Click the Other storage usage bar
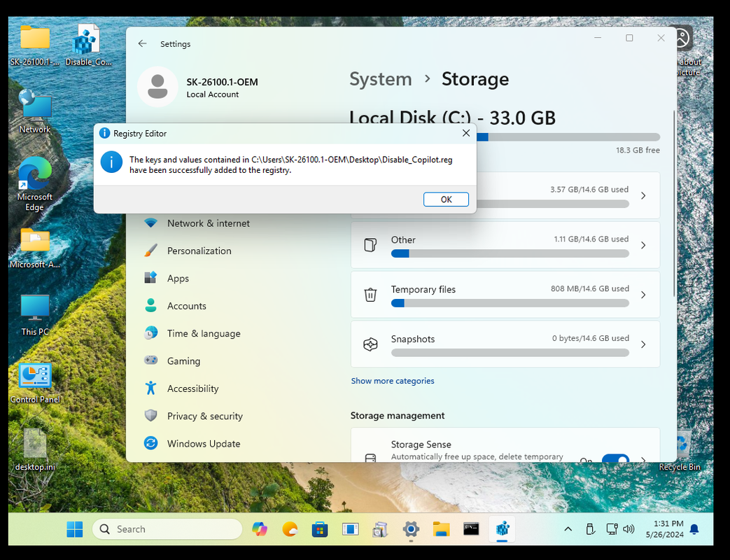The height and width of the screenshot is (560, 730). tap(510, 253)
